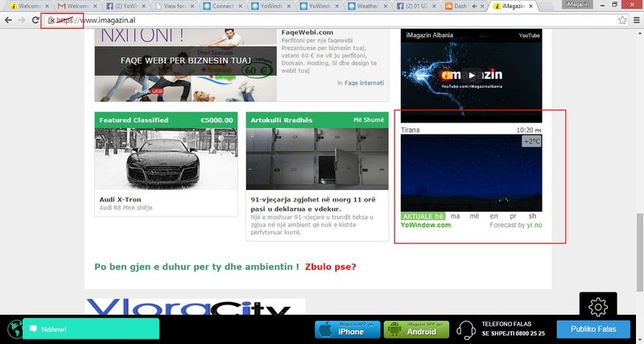Screen dimensions: 644x344
Task: Open the Audi X-Tron car image
Action: coord(166,159)
